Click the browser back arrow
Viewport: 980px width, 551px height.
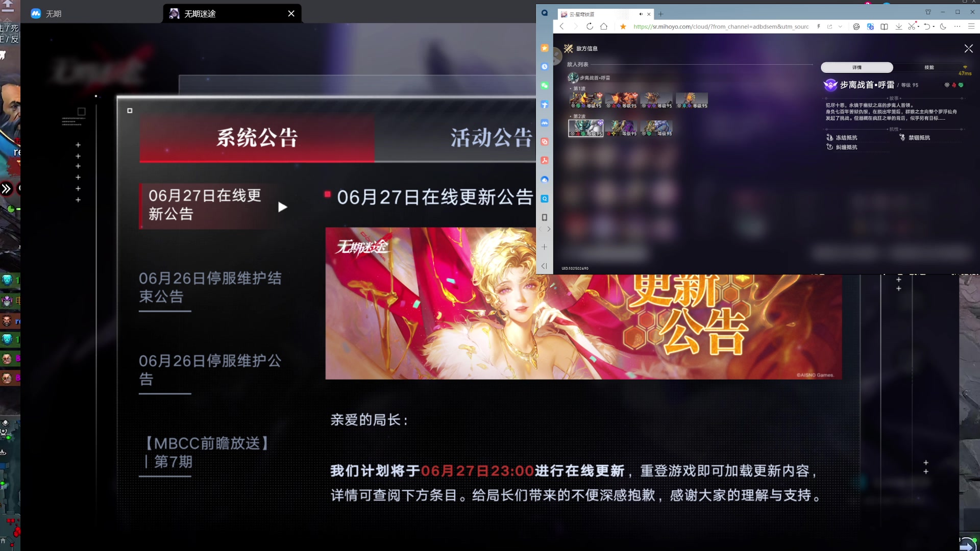[562, 27]
